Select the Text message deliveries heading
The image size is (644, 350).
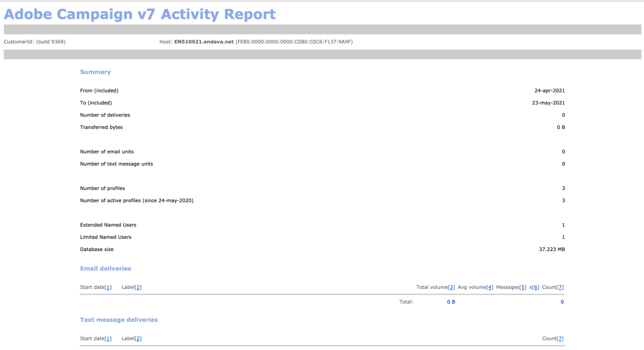click(x=119, y=320)
